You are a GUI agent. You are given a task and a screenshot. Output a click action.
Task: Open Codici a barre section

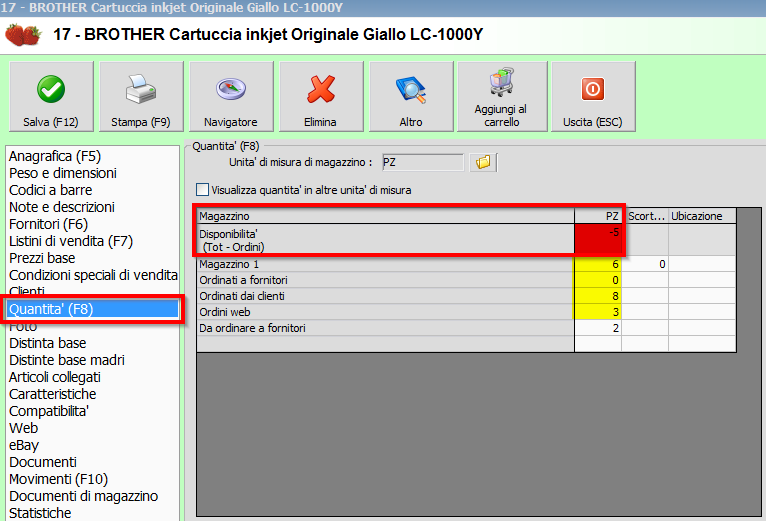(50, 190)
